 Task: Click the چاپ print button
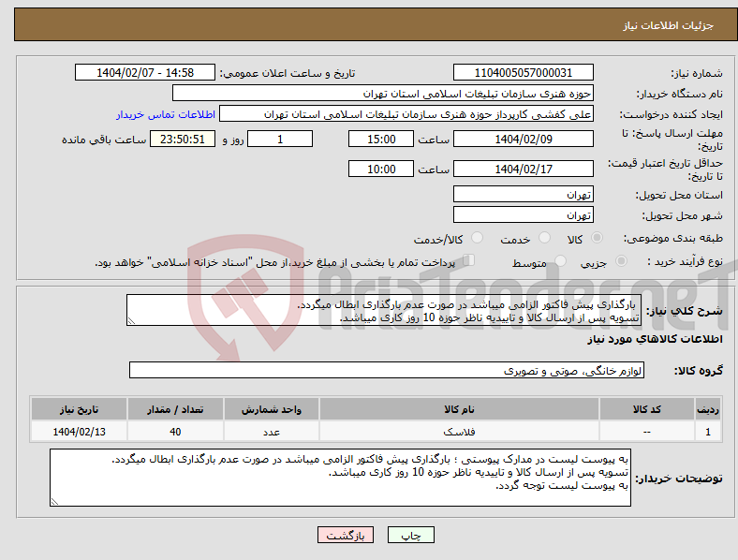coord(411,535)
